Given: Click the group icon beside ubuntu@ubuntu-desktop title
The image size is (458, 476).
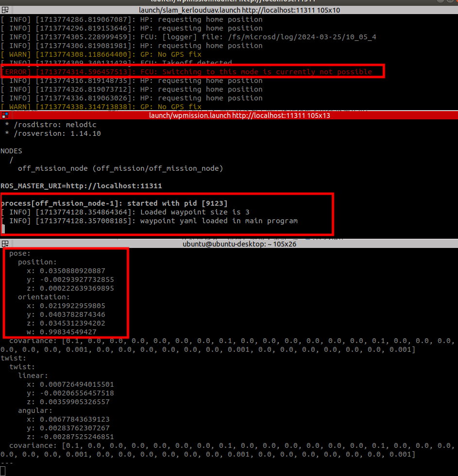Looking at the screenshot, I should 5,244.
